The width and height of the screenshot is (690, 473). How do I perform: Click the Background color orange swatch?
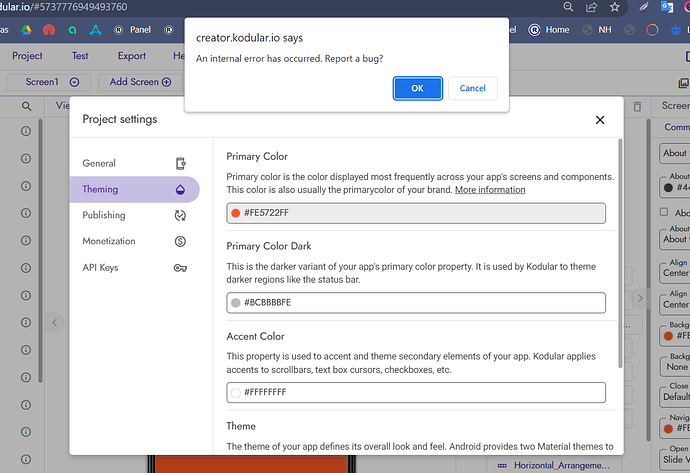click(x=668, y=336)
